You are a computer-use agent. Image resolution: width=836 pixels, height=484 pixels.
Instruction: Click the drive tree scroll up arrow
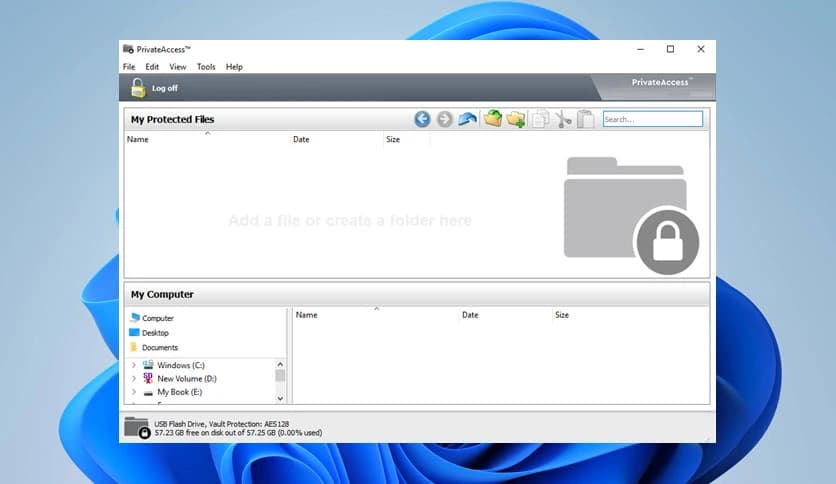pyautogui.click(x=280, y=364)
